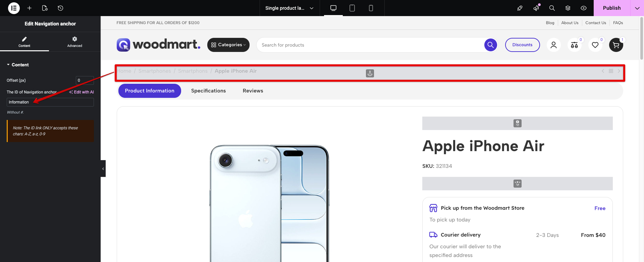Image resolution: width=644 pixels, height=262 pixels.
Task: Open the shopping cart icon
Action: click(616, 45)
